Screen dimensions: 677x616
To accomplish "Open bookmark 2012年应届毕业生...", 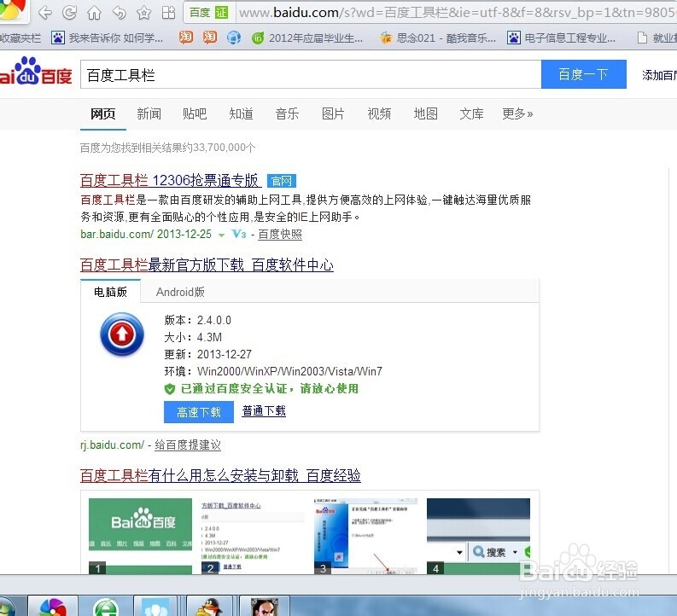I will [x=307, y=38].
